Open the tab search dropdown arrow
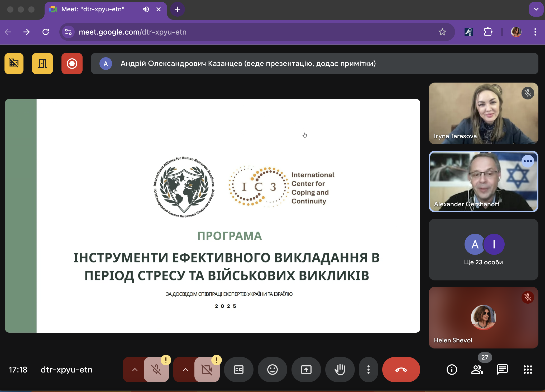This screenshot has width=545, height=392. (x=536, y=9)
